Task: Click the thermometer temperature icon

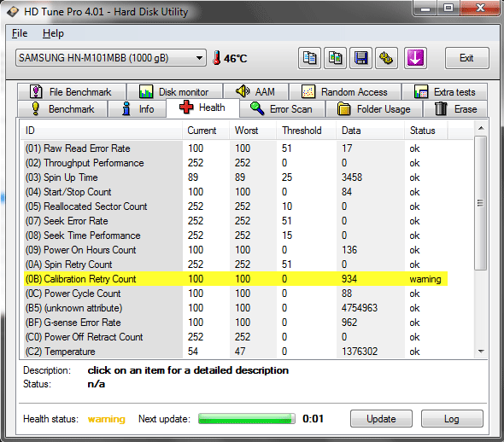Action: (x=217, y=58)
